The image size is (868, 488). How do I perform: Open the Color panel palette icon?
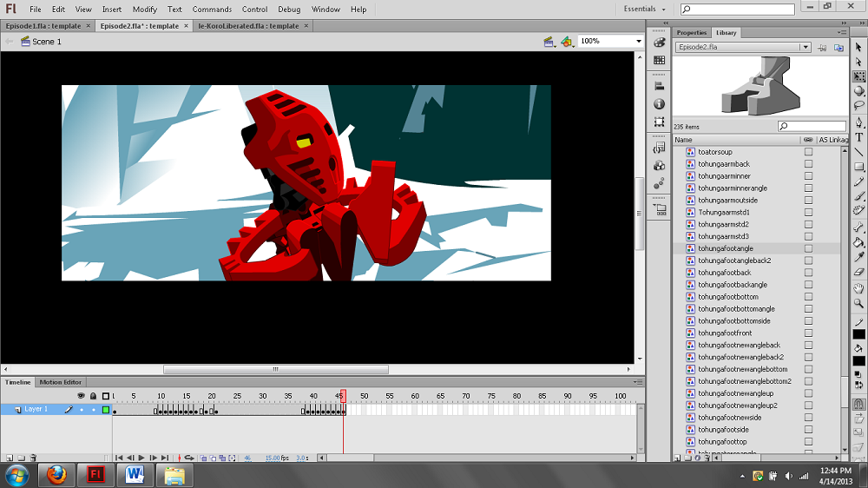pos(659,43)
